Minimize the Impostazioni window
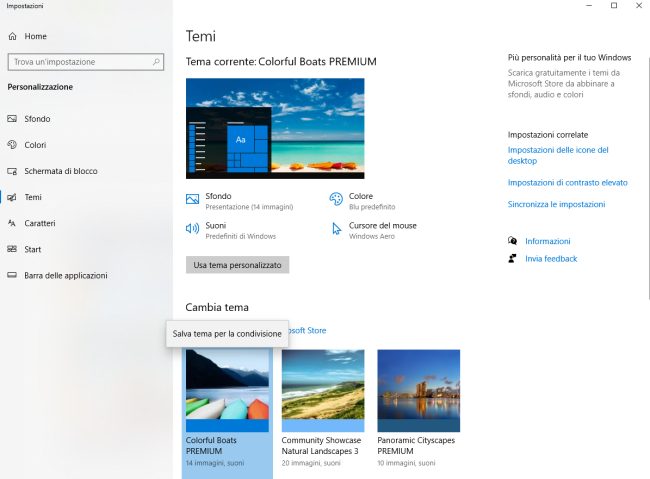650x479 pixels. point(589,5)
